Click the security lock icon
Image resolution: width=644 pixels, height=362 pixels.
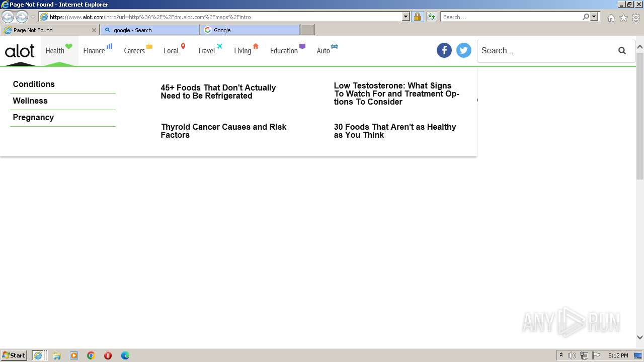click(417, 17)
